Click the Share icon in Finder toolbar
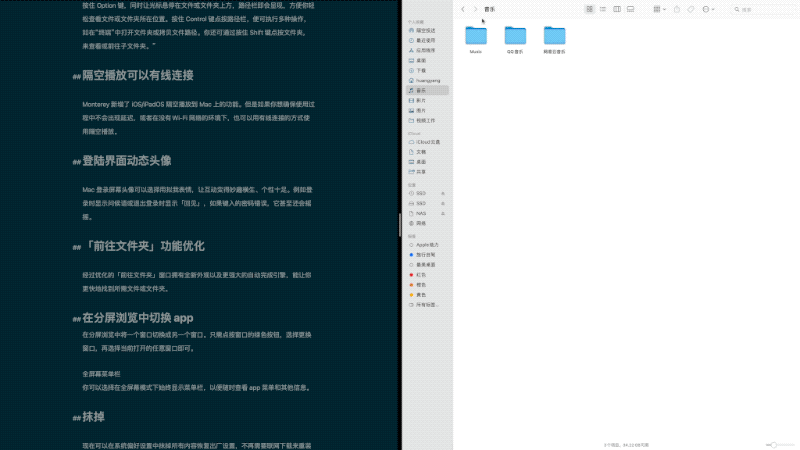Image resolution: width=800 pixels, height=450 pixels. coord(677,9)
